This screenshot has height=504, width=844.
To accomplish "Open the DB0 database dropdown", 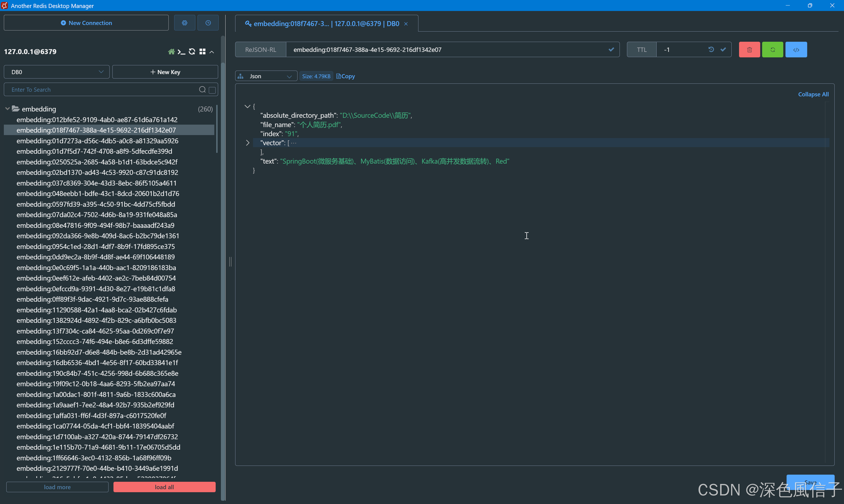I will tap(56, 72).
